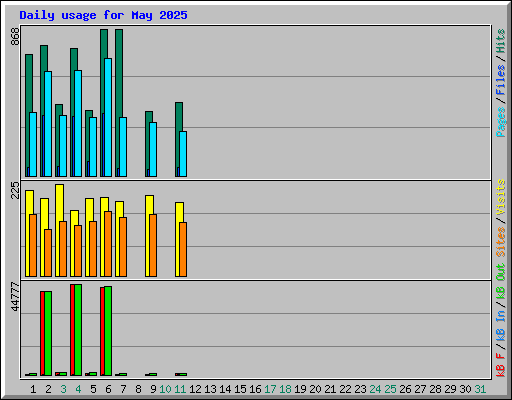Click the yellow Visits bar for day 9

click(x=149, y=205)
